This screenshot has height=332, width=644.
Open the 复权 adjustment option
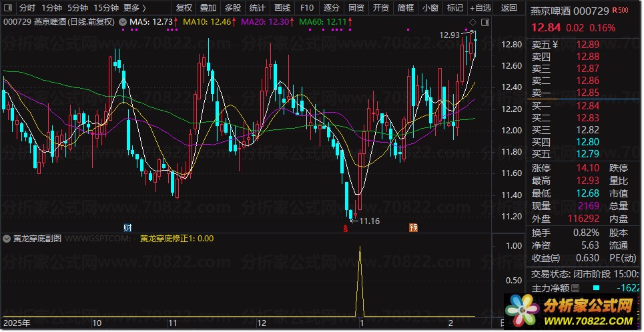(x=184, y=8)
